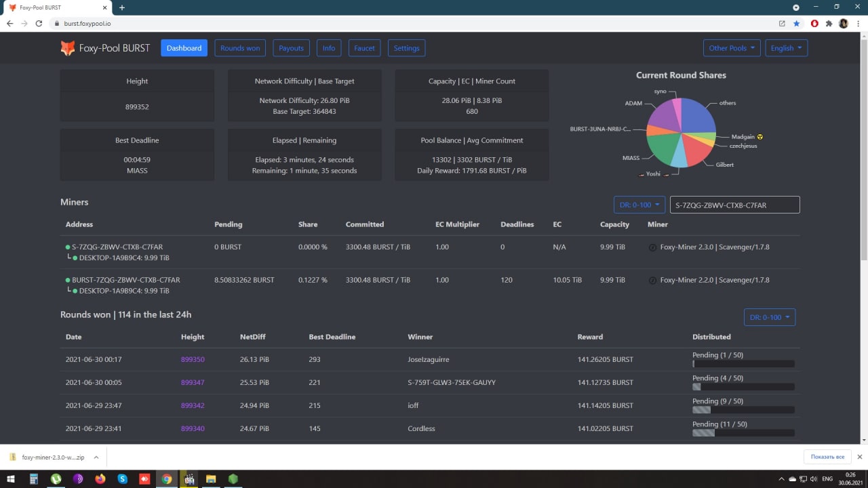Open the Info tab

coord(329,48)
